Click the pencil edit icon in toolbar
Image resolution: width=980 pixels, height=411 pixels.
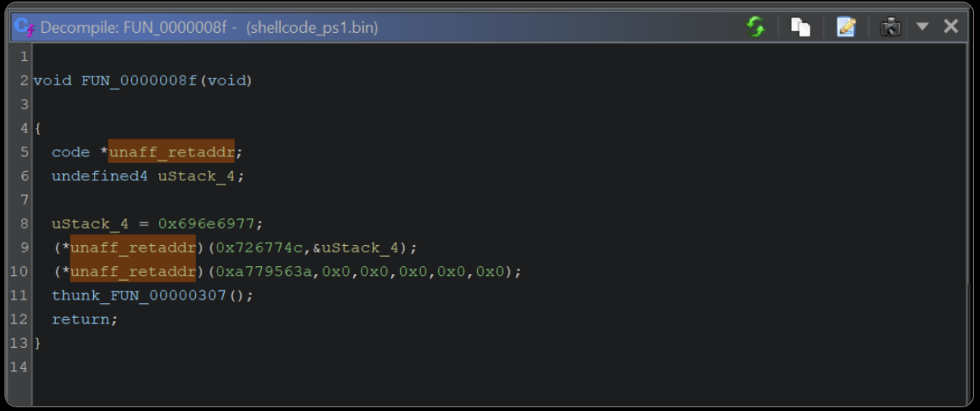click(x=845, y=28)
